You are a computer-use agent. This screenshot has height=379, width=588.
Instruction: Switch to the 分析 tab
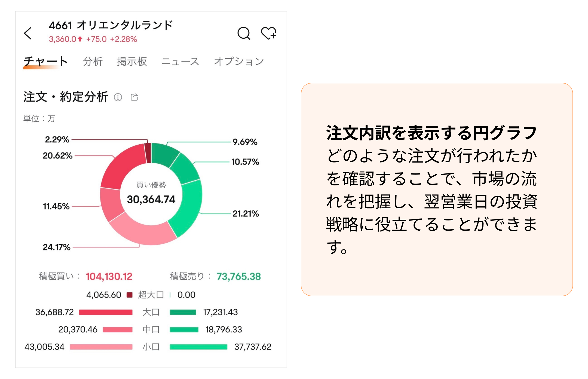(x=93, y=61)
